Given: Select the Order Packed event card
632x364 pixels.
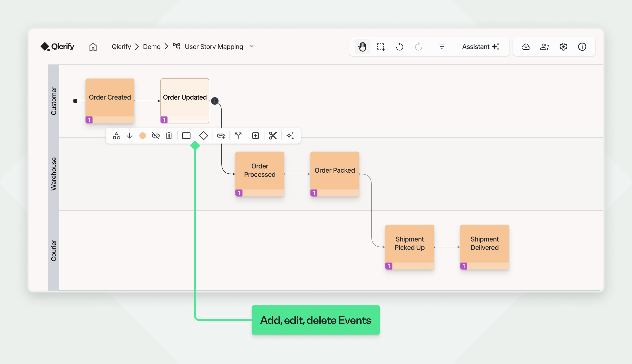Looking at the screenshot, I should click(335, 174).
